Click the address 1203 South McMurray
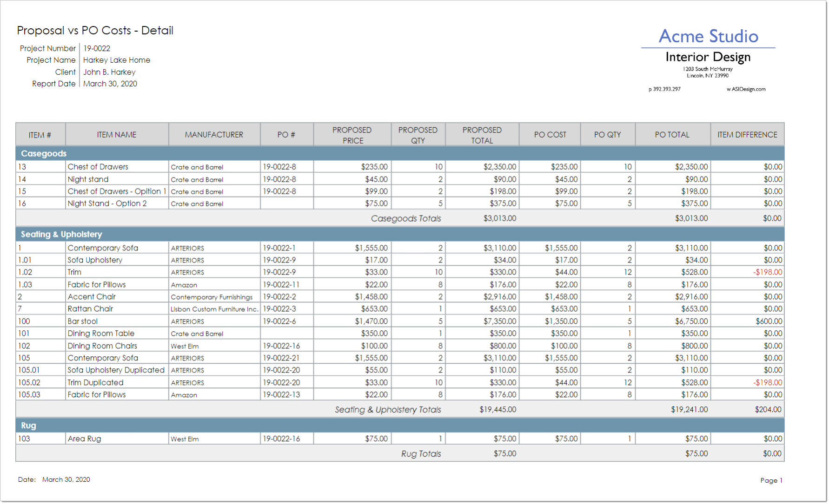The image size is (829, 504). click(708, 69)
